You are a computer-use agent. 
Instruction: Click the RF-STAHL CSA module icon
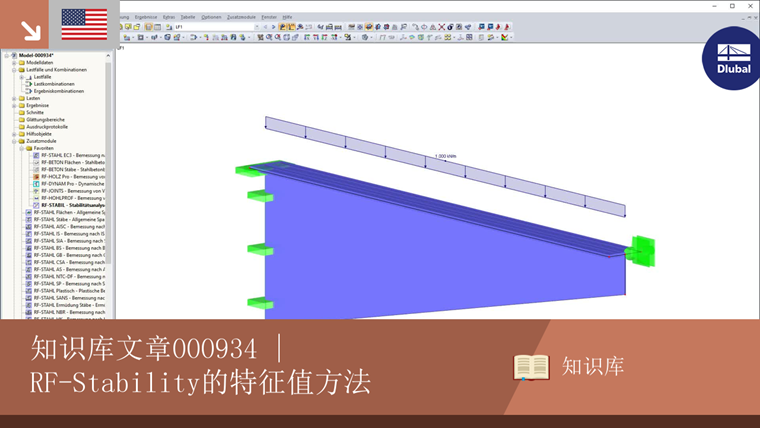pos(29,262)
